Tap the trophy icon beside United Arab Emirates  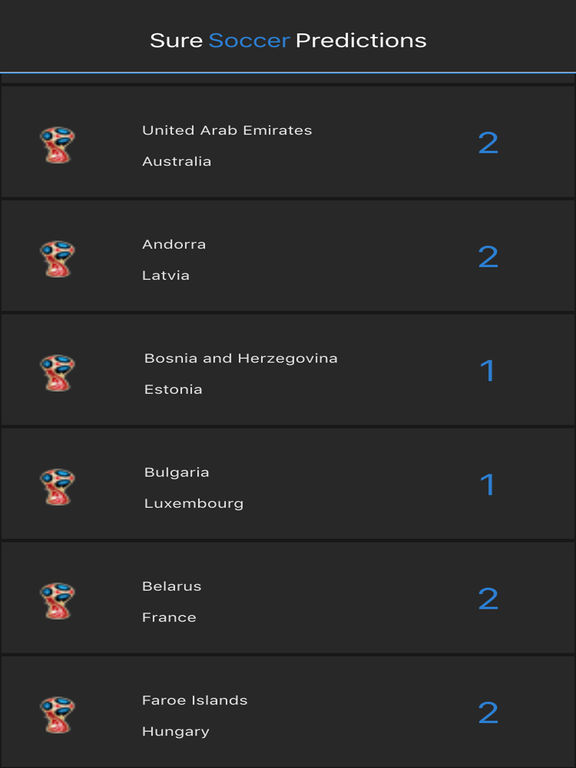[57, 145]
